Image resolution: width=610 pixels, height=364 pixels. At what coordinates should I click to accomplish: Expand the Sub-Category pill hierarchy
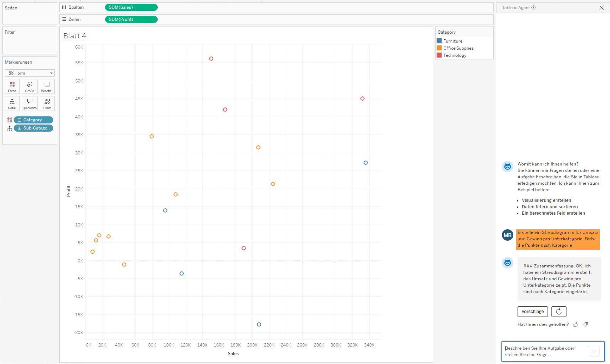point(20,128)
